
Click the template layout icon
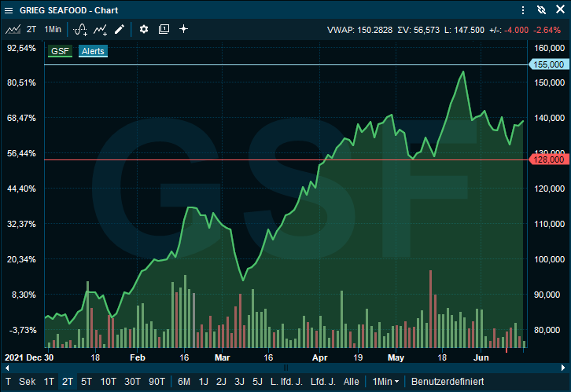(x=164, y=29)
